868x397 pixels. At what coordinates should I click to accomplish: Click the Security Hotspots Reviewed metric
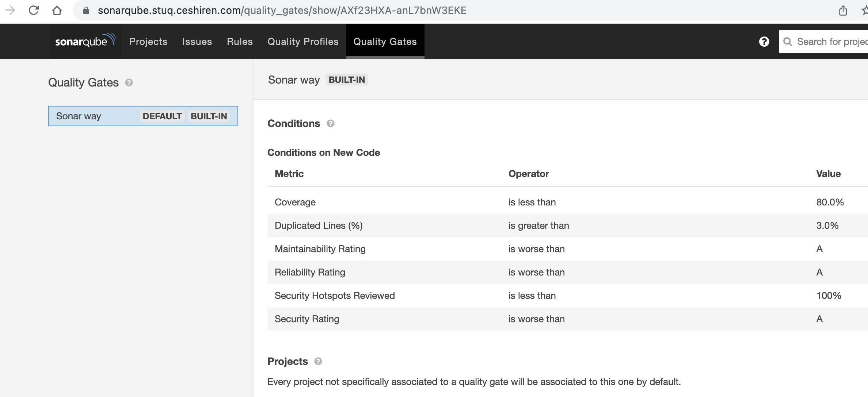[335, 296]
